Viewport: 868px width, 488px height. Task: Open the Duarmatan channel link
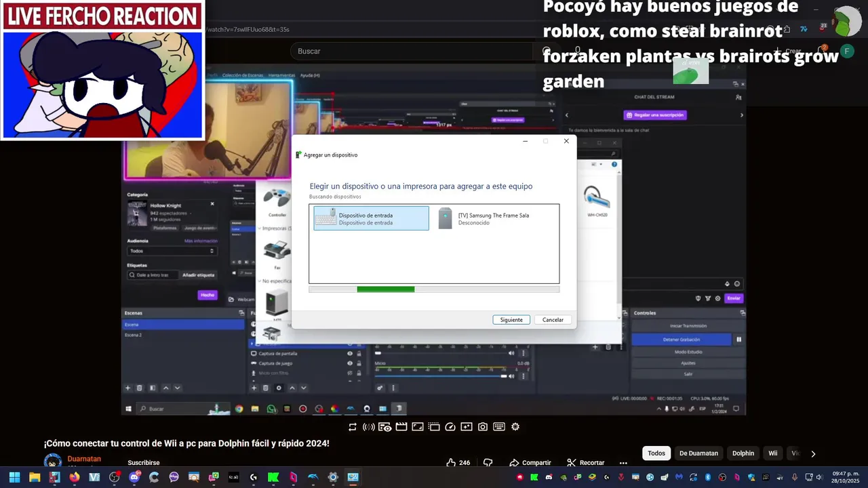(x=84, y=459)
